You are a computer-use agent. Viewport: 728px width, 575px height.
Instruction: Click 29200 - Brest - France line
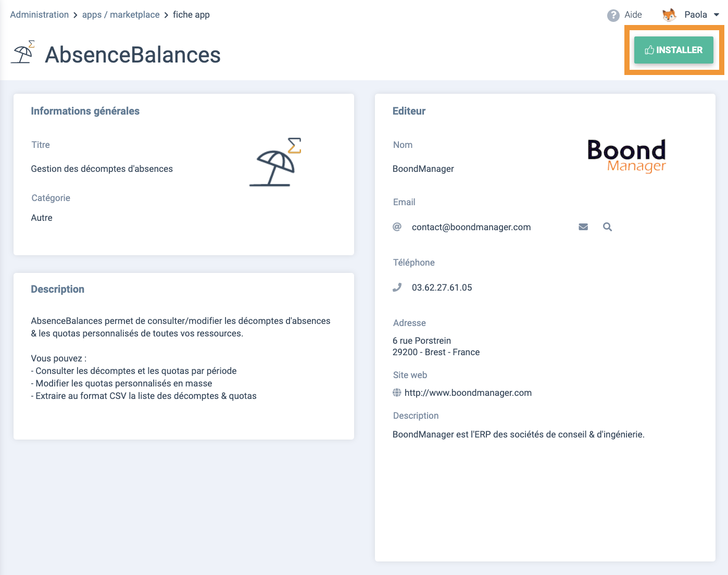pyautogui.click(x=436, y=352)
